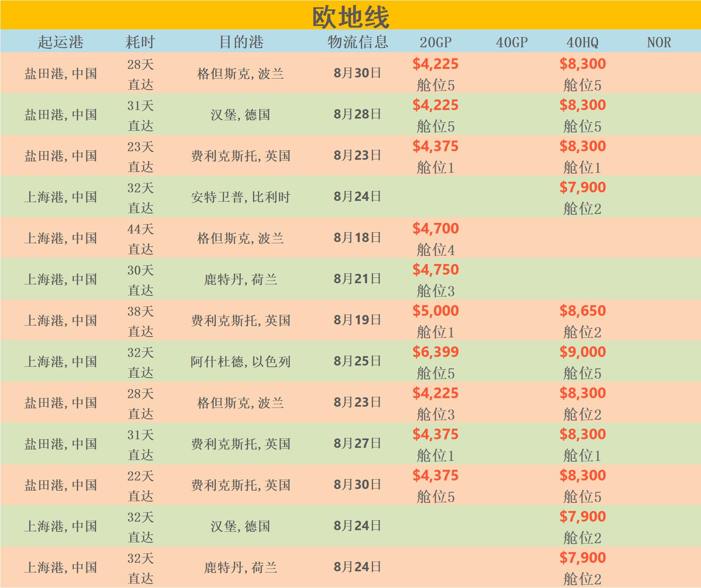Image resolution: width=701 pixels, height=588 pixels.
Task: Click $7,900 price in the 安特卫普 row
Action: pyautogui.click(x=582, y=187)
